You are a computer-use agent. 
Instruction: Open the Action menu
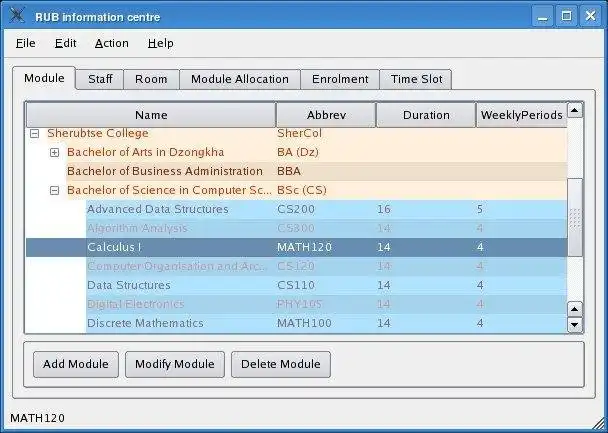(x=112, y=43)
